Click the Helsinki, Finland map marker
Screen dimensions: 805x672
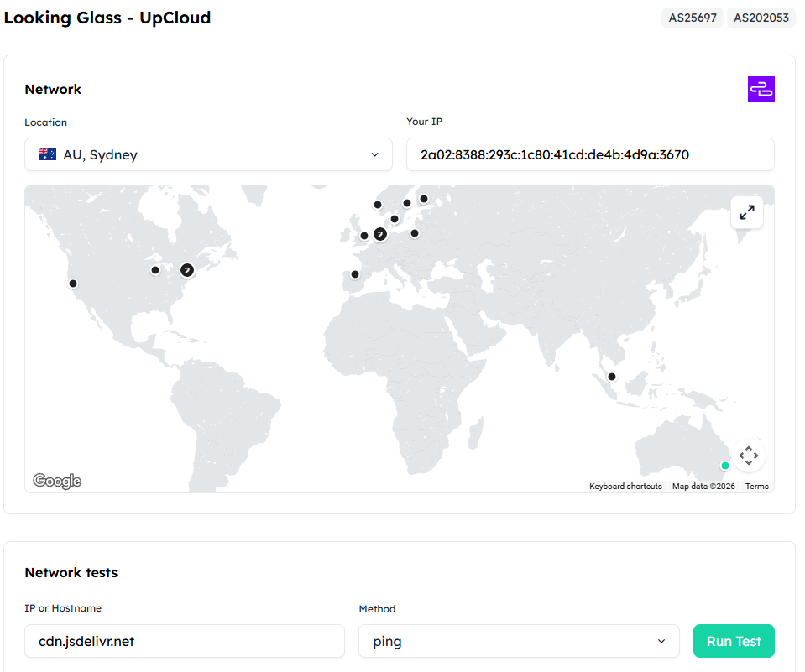point(424,199)
